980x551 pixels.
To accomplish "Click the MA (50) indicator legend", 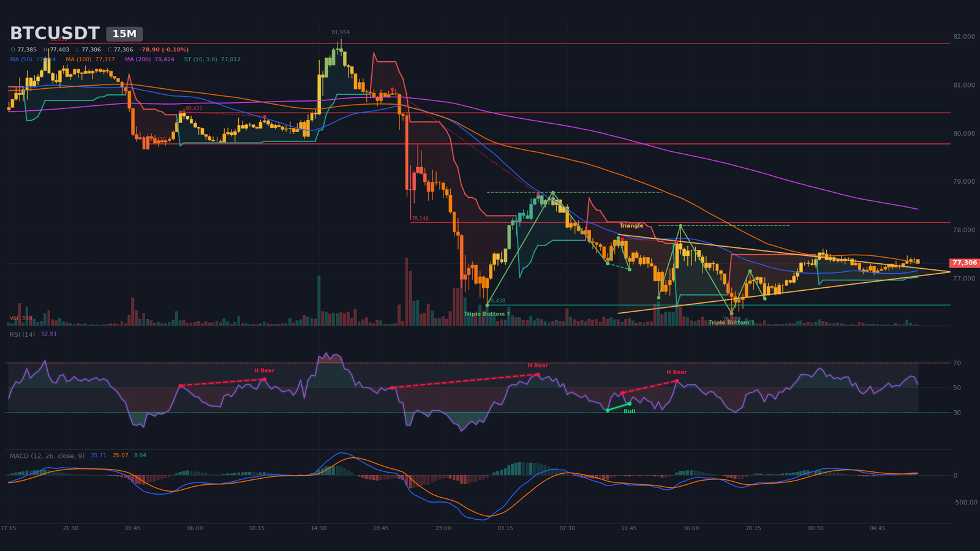I will 33,59.
